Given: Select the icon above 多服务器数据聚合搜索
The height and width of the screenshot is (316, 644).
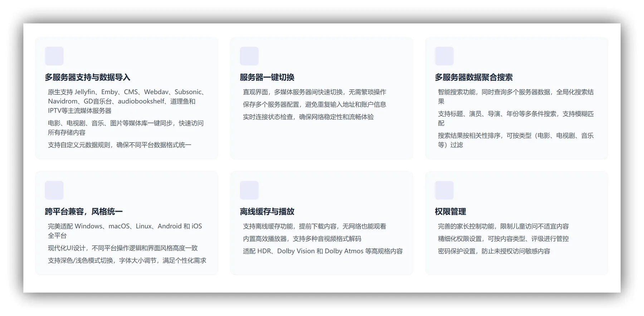Looking at the screenshot, I should coord(444,56).
